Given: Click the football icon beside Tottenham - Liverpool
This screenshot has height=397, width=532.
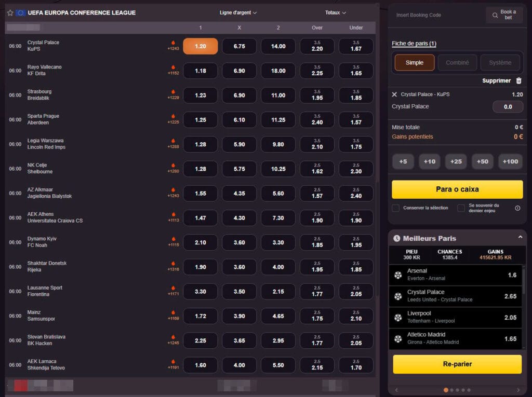Looking at the screenshot, I should pos(398,318).
